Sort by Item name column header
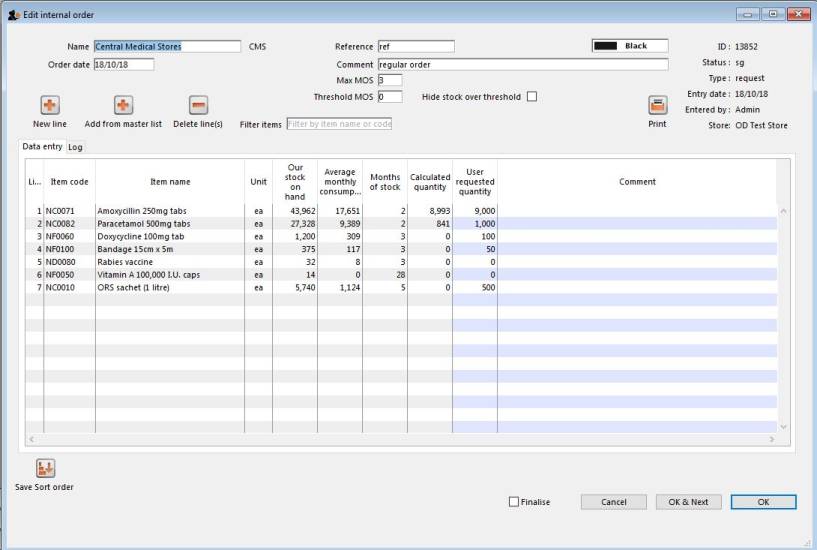 tap(170, 182)
